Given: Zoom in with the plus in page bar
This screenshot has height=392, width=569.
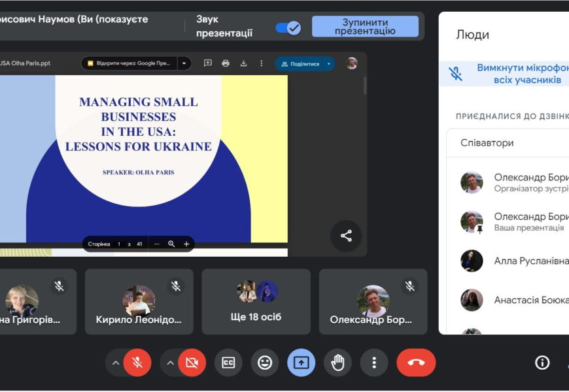Looking at the screenshot, I should click(186, 244).
